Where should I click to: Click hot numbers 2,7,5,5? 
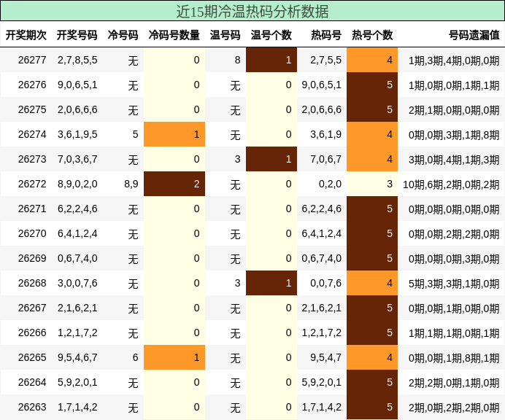tap(325, 60)
